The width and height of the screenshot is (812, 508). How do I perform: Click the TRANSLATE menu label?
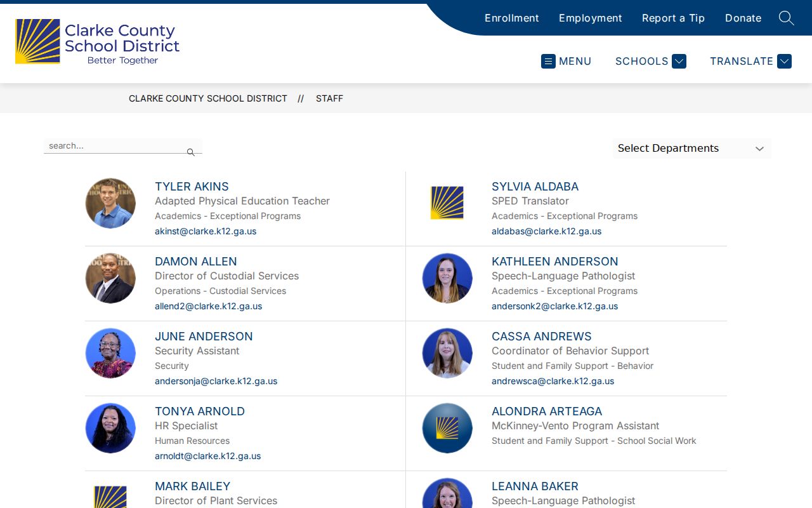click(742, 61)
